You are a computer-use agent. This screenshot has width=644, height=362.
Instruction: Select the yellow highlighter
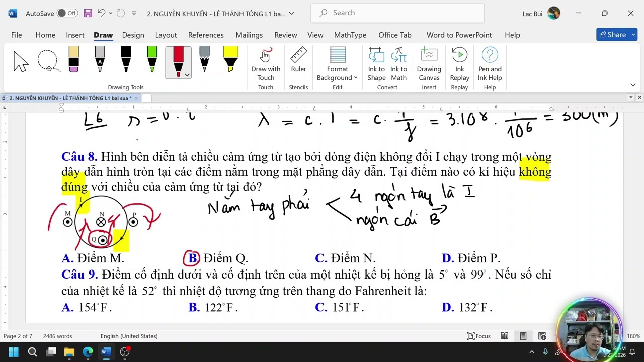click(230, 60)
